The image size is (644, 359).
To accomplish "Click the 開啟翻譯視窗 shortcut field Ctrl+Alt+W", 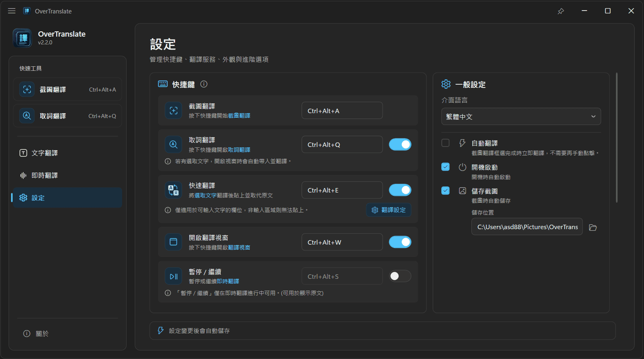I will click(342, 242).
